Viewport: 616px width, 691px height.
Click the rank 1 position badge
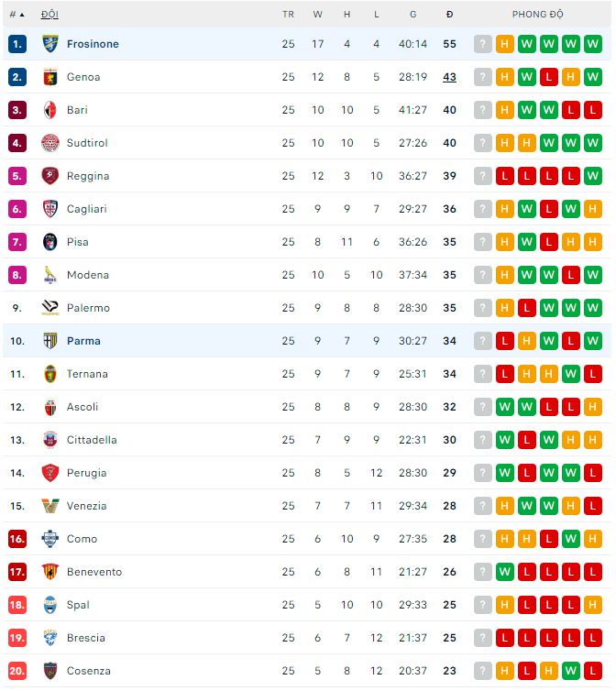pos(17,44)
